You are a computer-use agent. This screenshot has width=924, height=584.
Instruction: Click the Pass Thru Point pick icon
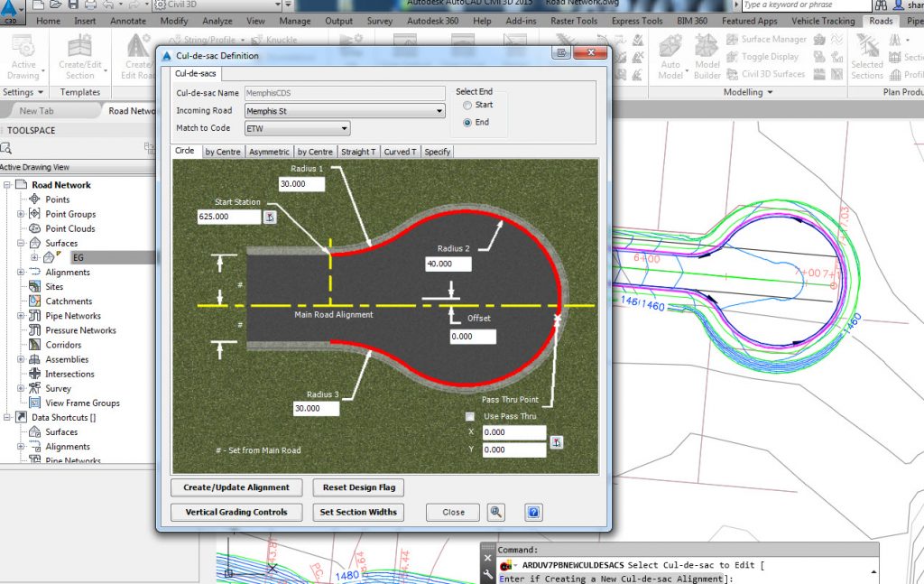[x=556, y=442]
